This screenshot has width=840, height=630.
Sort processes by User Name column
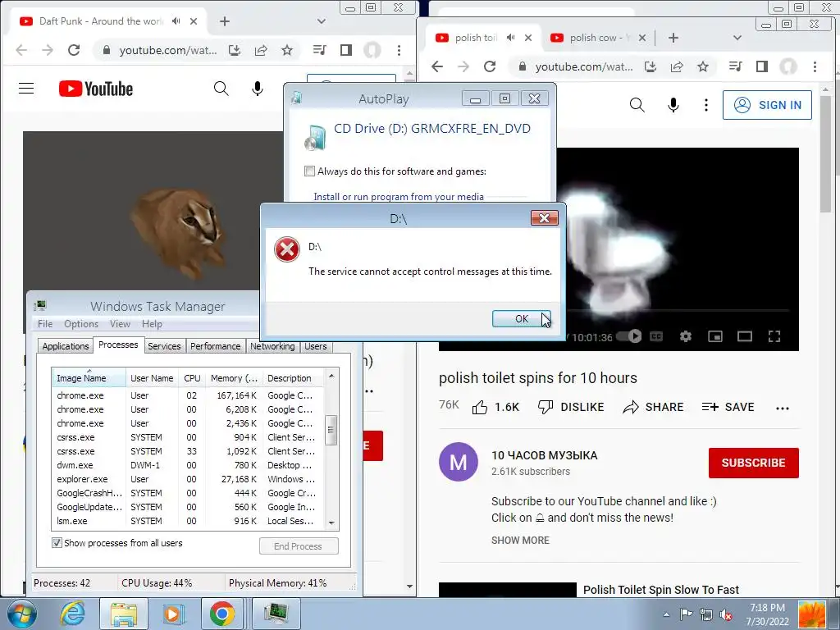click(152, 377)
